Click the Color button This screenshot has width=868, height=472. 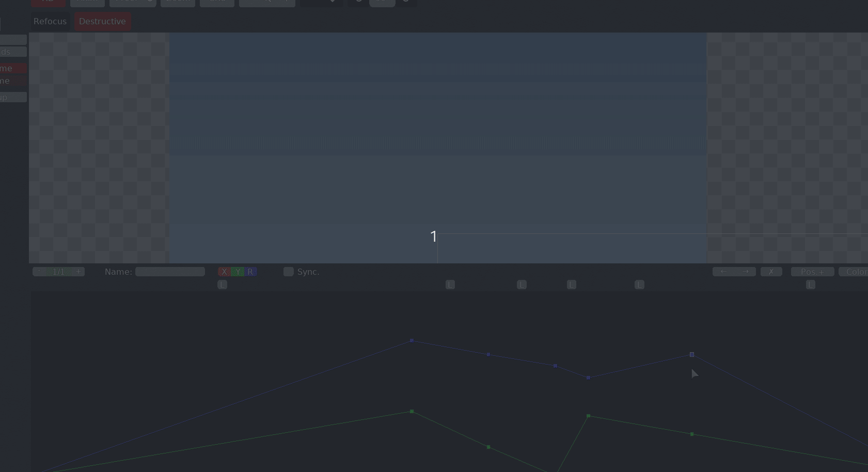point(855,272)
